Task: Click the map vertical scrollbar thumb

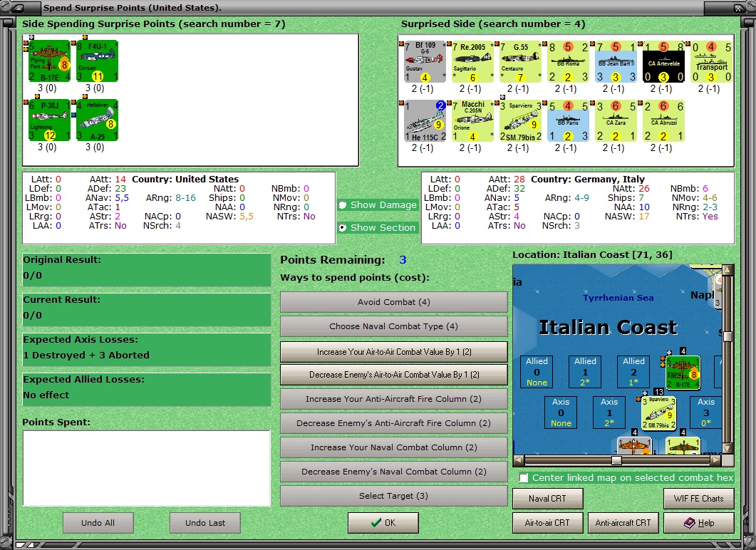Action: tap(728, 336)
